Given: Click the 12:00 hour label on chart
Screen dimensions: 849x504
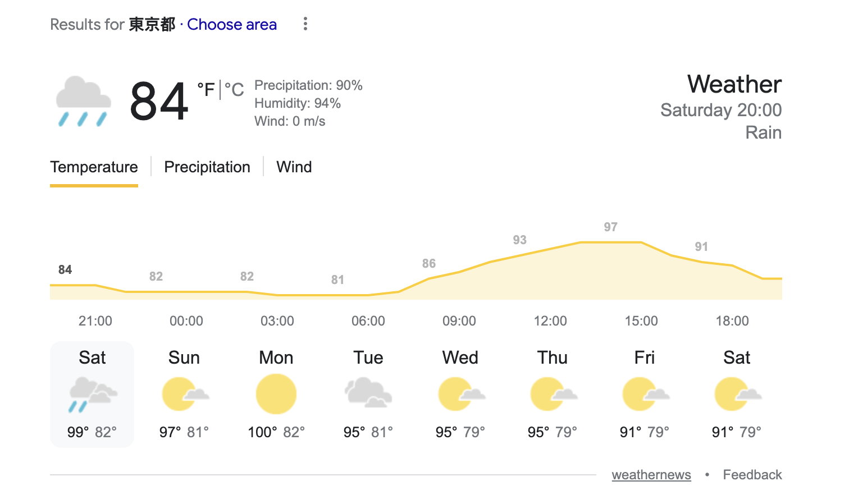Looking at the screenshot, I should tap(550, 321).
